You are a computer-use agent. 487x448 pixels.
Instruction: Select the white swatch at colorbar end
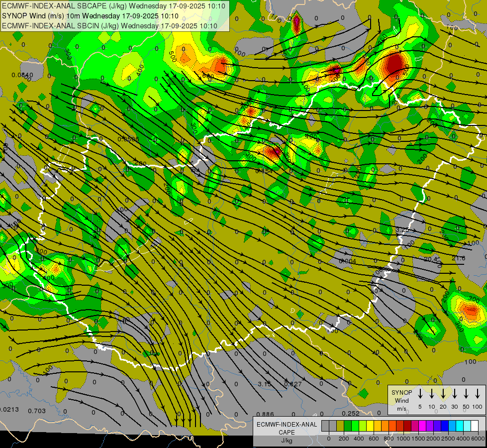(475, 426)
